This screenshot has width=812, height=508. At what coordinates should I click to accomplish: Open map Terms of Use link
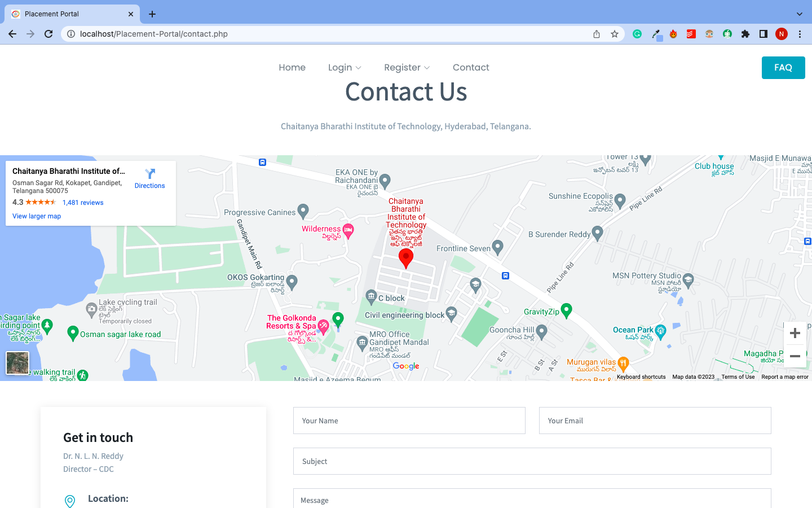click(x=738, y=377)
